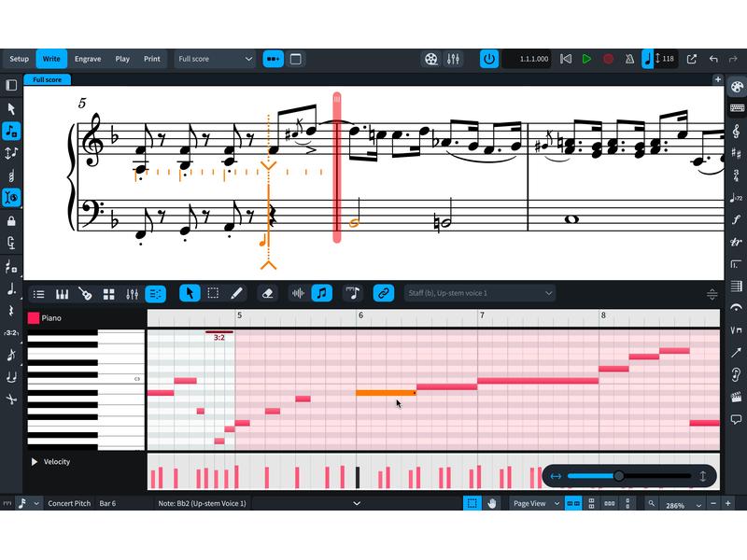Add a new tab with plus button
This screenshot has height=560, width=747.
point(717,79)
